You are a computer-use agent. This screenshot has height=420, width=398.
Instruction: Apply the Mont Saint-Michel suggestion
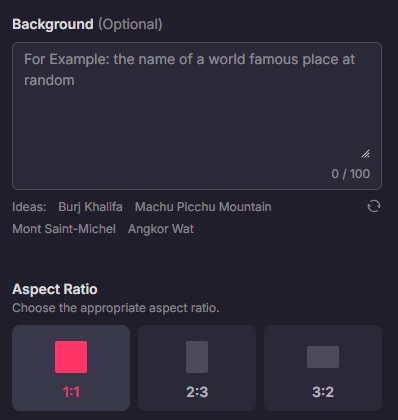pyautogui.click(x=64, y=229)
